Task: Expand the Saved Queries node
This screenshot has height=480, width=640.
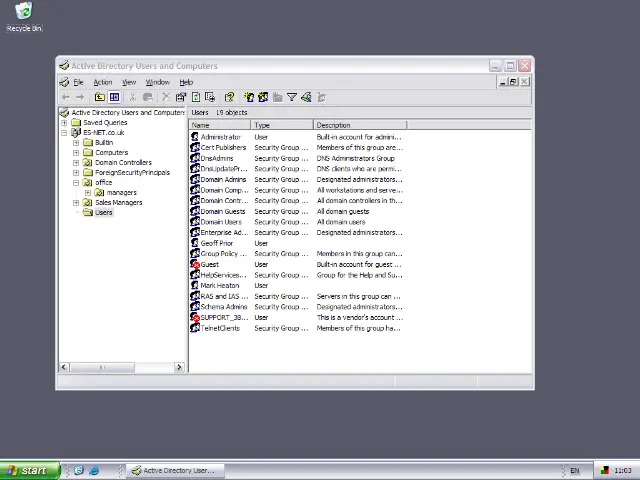Action: click(64, 122)
